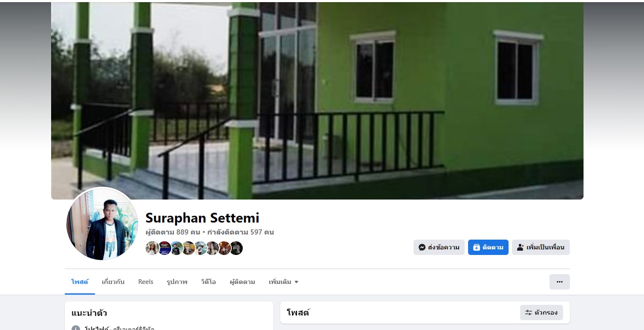This screenshot has width=644, height=330.
Task: Go to the วิดีโอ tab
Action: tap(208, 282)
